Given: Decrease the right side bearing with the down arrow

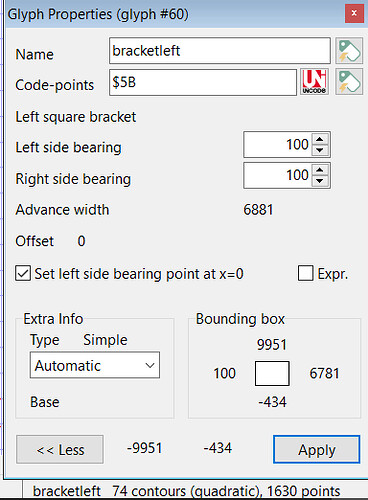Looking at the screenshot, I should [320, 181].
